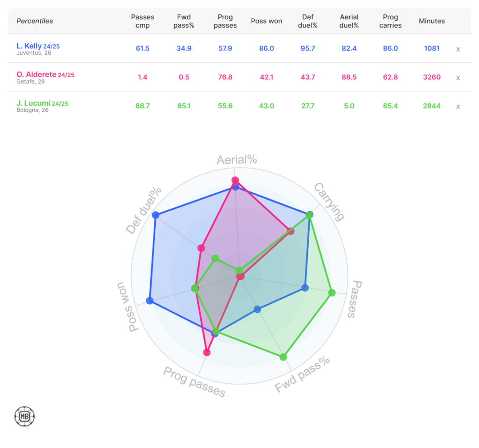479x448 pixels.
Task: Click the Carrying axis label
Action: (x=329, y=202)
